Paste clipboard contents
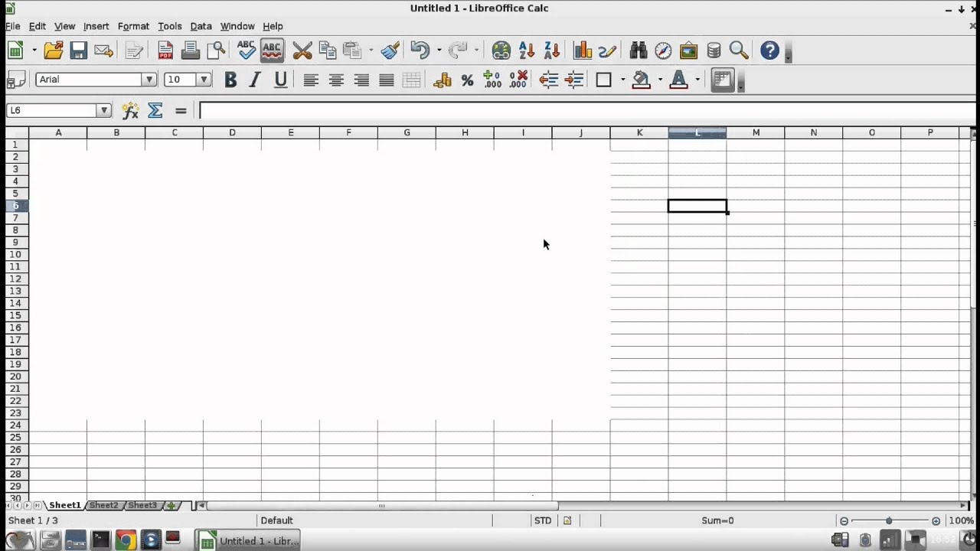This screenshot has height=551, width=980. (352, 51)
